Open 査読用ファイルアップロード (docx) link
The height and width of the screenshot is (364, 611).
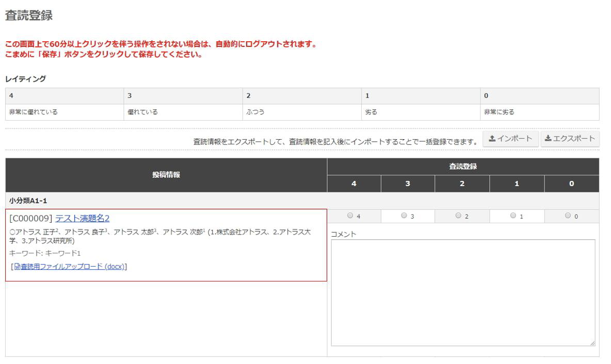click(72, 267)
